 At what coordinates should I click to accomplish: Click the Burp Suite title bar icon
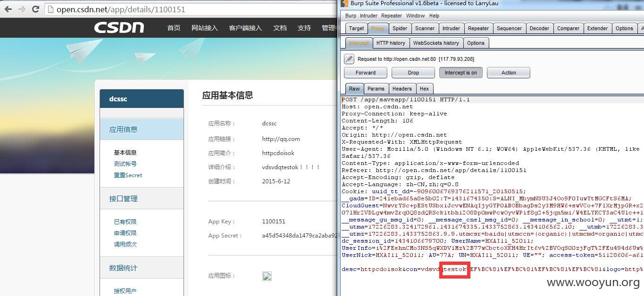[x=344, y=4]
